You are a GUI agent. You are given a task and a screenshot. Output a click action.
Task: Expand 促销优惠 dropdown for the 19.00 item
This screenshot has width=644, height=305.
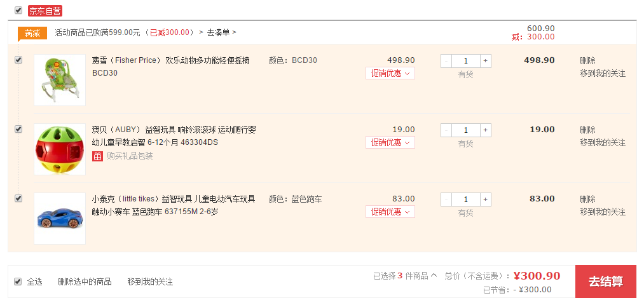390,143
